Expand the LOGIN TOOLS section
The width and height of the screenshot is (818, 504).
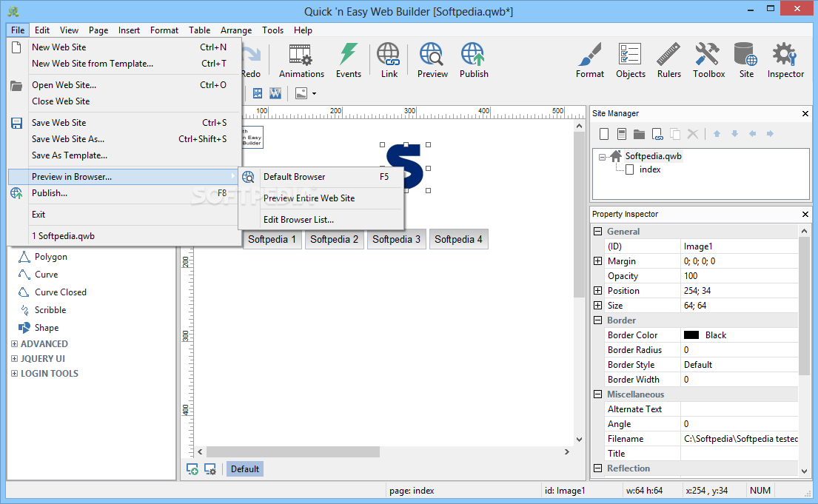pyautogui.click(x=15, y=374)
